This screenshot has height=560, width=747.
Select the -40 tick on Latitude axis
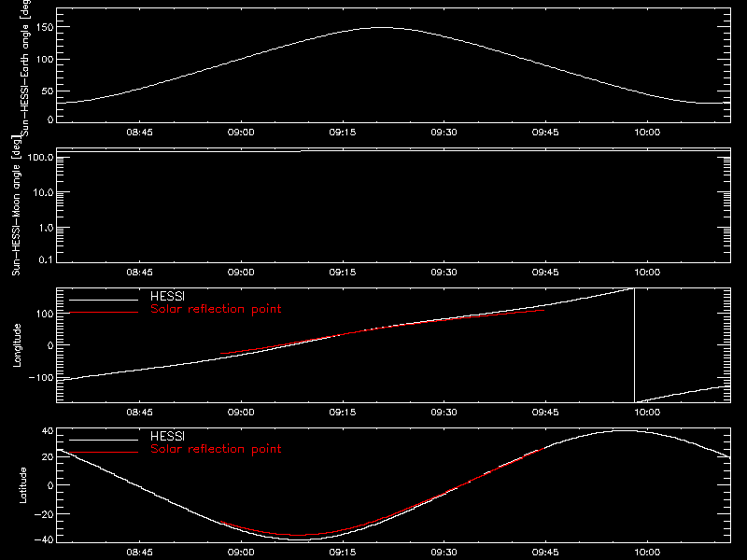click(44, 540)
